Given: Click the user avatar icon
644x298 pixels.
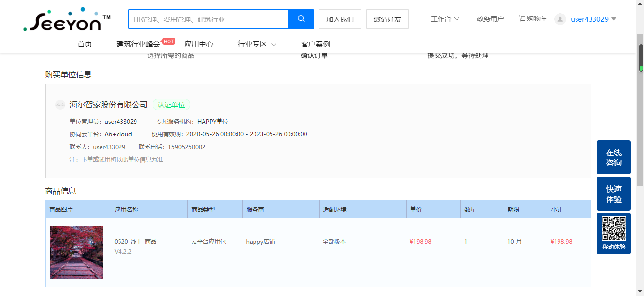Looking at the screenshot, I should coord(560,19).
